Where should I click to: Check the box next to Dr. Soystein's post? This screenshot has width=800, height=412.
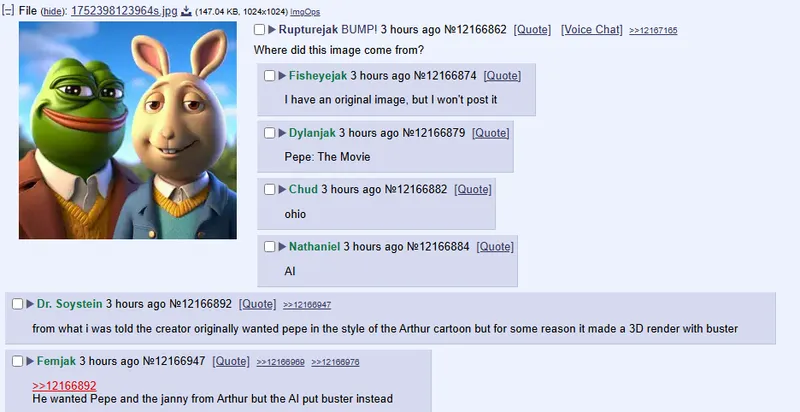(x=17, y=304)
